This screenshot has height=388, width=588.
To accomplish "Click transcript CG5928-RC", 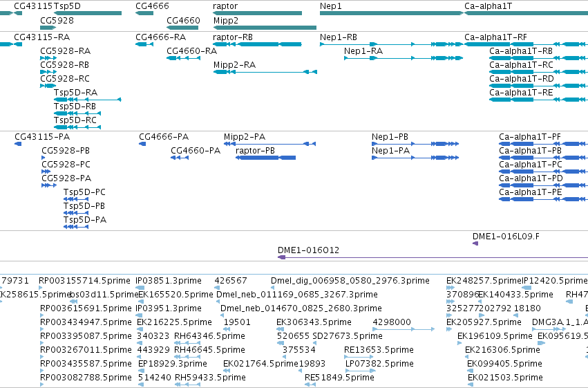I will pos(65,79).
